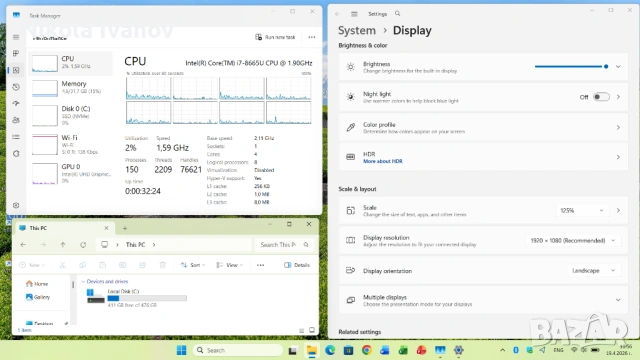Toggle Details pane in Explorer

coord(297,265)
